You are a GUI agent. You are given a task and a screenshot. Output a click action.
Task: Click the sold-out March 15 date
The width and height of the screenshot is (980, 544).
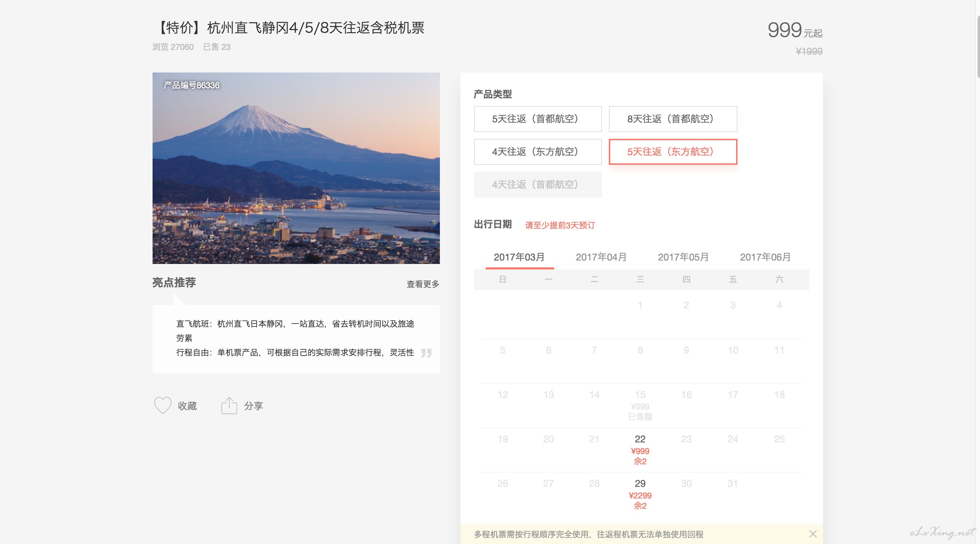click(x=640, y=405)
